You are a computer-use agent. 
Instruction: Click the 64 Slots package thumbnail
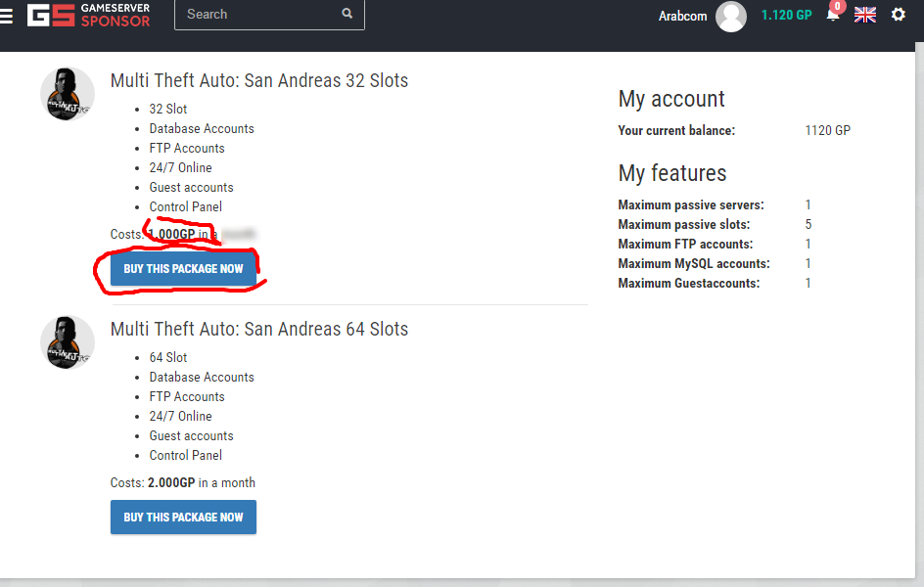(68, 343)
